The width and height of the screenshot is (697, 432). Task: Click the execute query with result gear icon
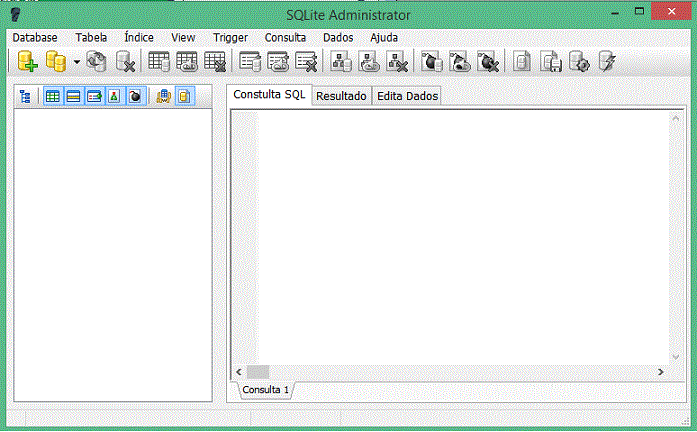click(x=579, y=61)
